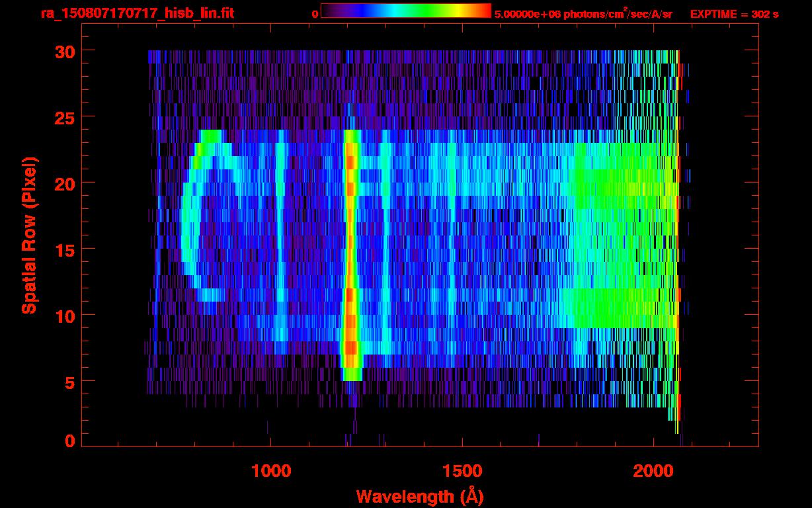The image size is (812, 508).
Task: Click the 0 tick label on y-axis
Action: (69, 441)
